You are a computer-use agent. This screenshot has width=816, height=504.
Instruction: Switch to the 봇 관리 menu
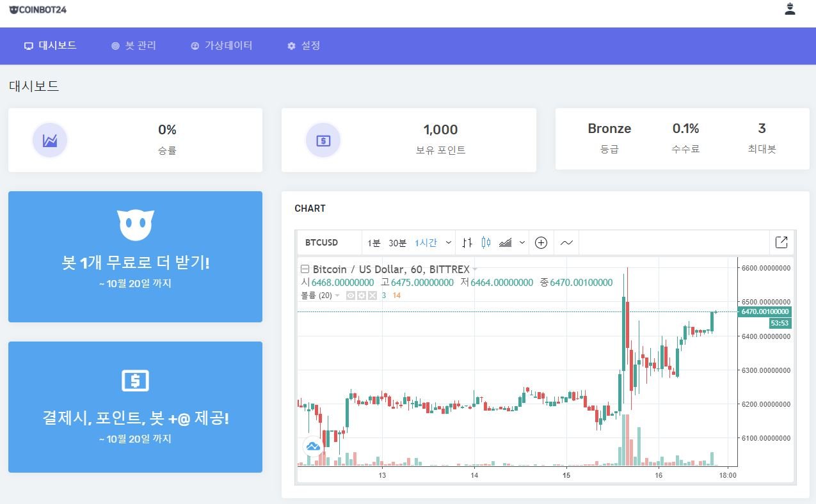(x=134, y=45)
